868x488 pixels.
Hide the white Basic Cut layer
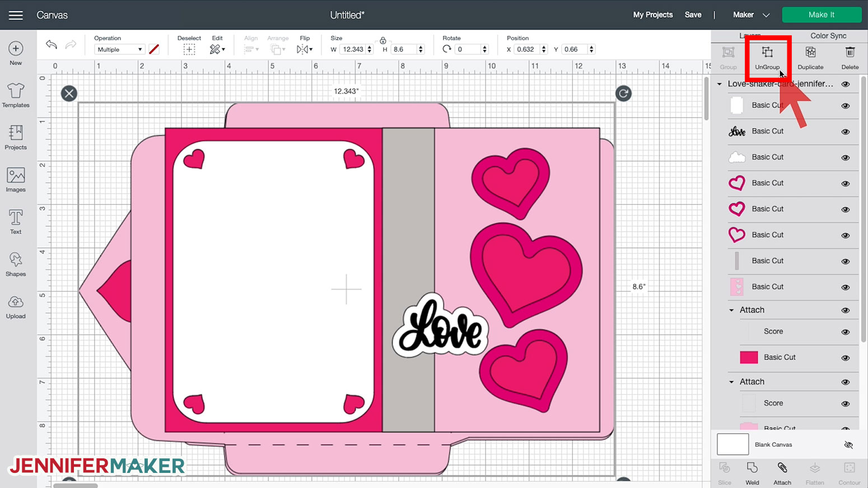coord(846,106)
